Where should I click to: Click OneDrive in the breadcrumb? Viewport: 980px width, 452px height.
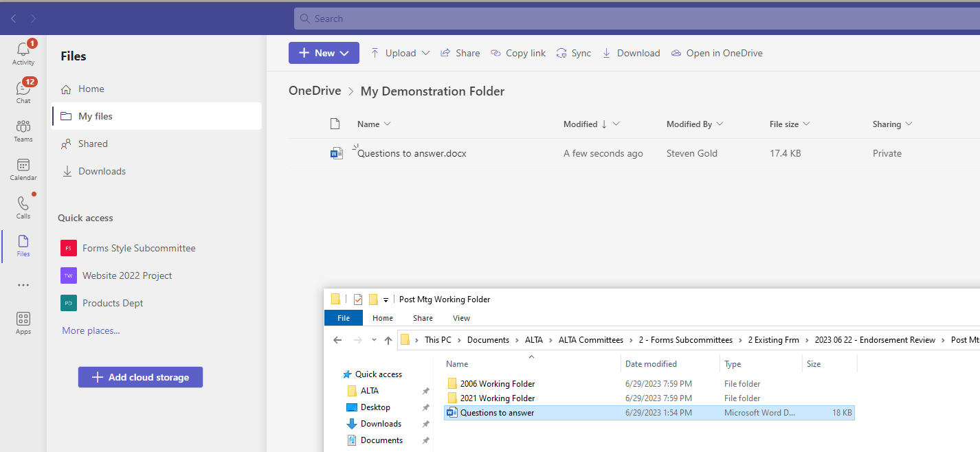(x=315, y=91)
